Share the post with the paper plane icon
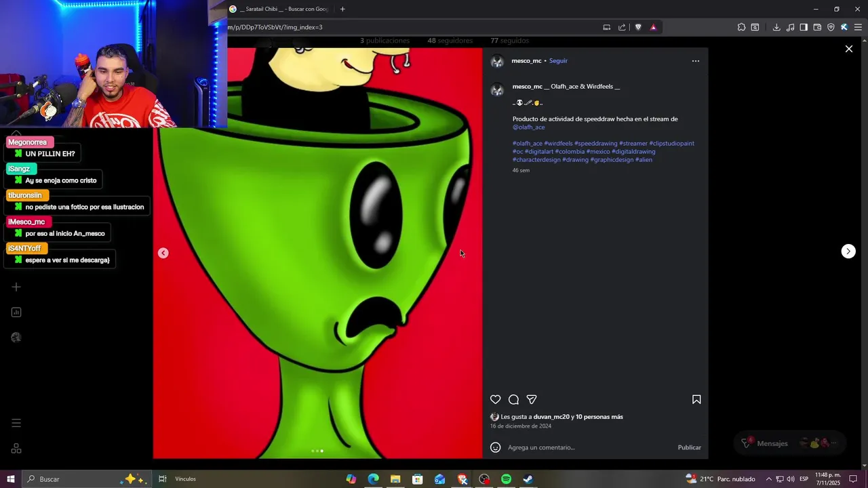Viewport: 868px width, 488px height. pyautogui.click(x=532, y=399)
